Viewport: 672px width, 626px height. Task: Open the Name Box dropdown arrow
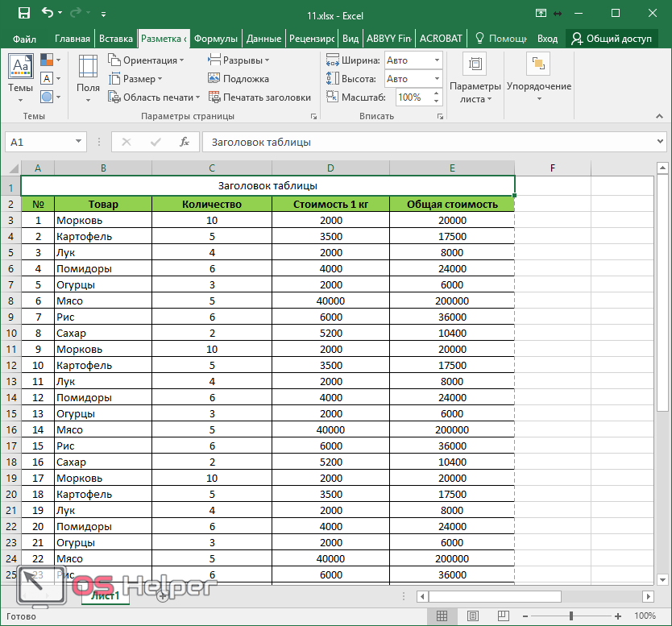tap(79, 142)
